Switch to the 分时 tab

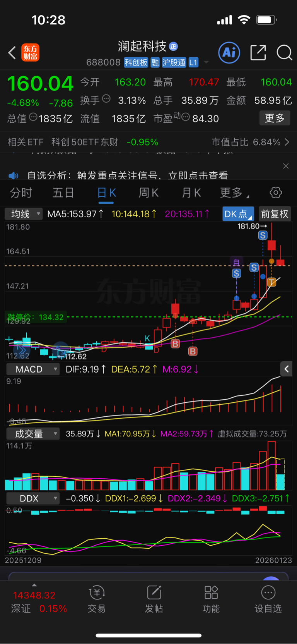[x=21, y=192]
